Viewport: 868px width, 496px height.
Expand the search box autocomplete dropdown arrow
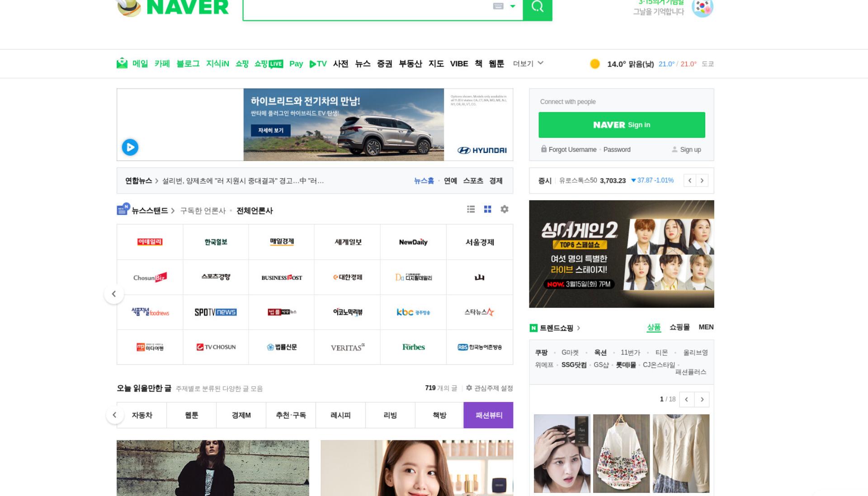coord(513,6)
